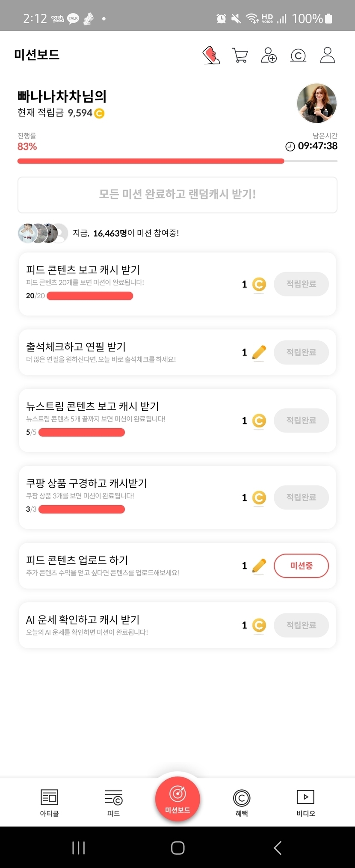Open the shopping cart
This screenshot has width=355, height=868.
(x=240, y=55)
